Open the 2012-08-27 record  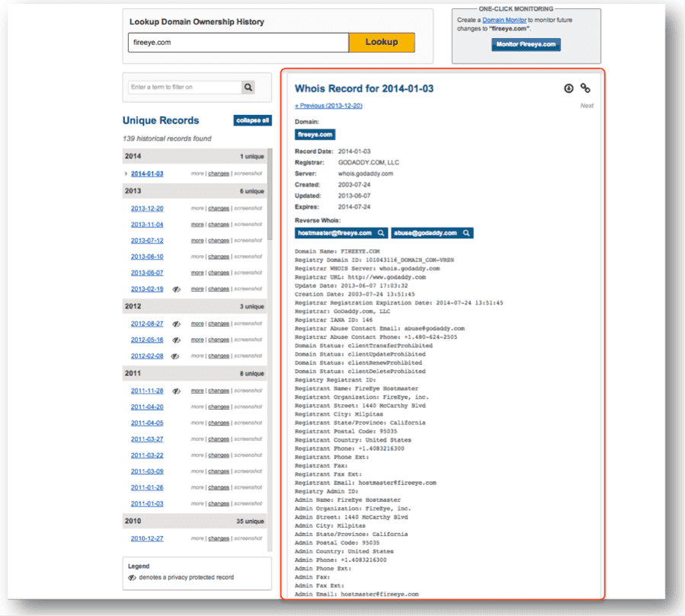click(x=147, y=324)
